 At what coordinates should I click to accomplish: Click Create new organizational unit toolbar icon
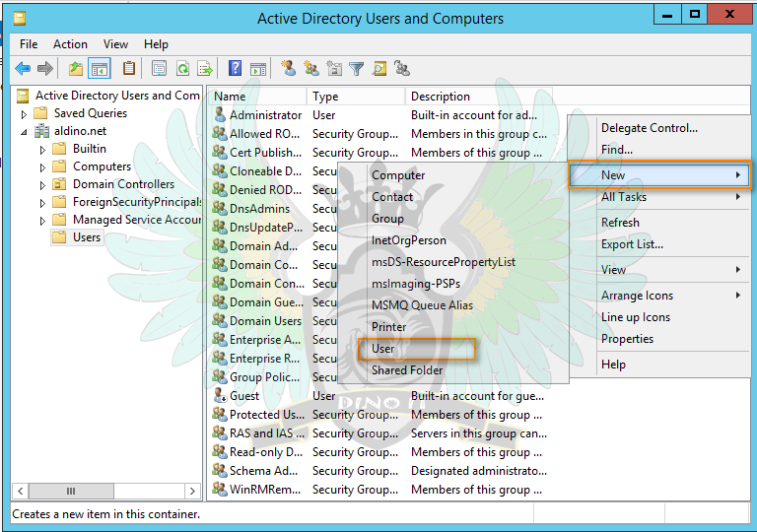pyautogui.click(x=334, y=68)
